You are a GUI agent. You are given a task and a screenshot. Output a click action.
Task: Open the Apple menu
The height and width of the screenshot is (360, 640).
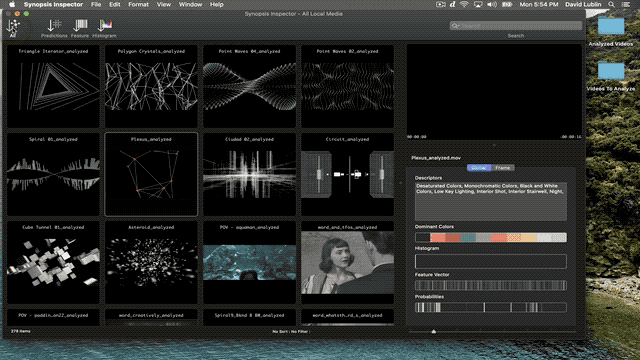12,4
